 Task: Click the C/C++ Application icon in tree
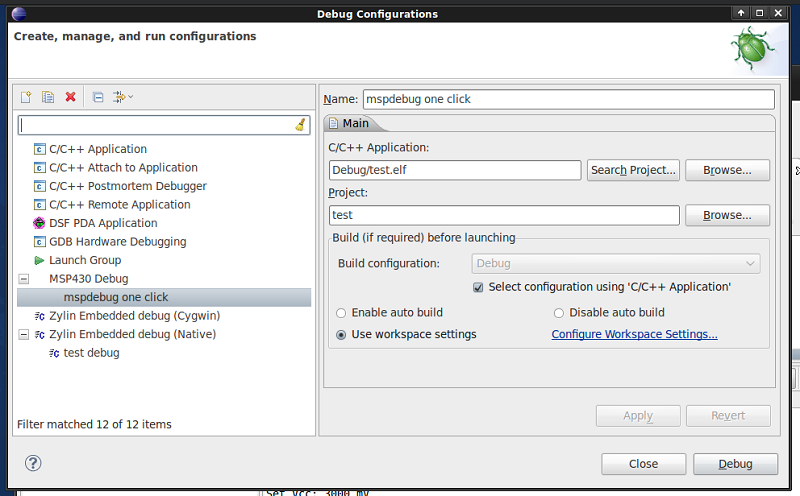click(x=39, y=149)
